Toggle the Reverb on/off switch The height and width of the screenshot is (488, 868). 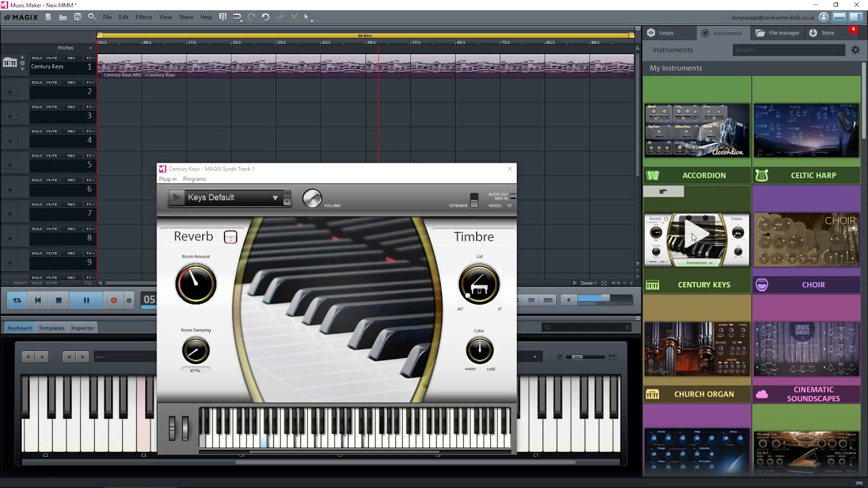point(231,237)
